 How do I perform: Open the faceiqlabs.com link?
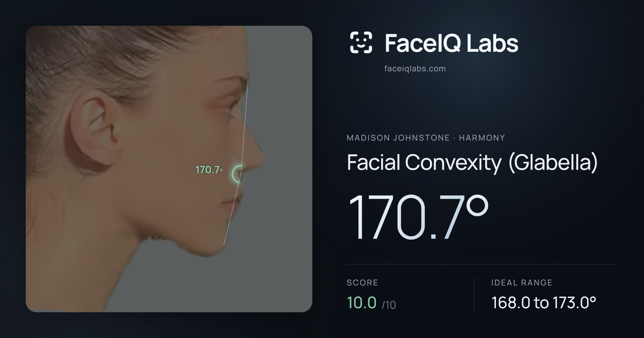pos(415,69)
